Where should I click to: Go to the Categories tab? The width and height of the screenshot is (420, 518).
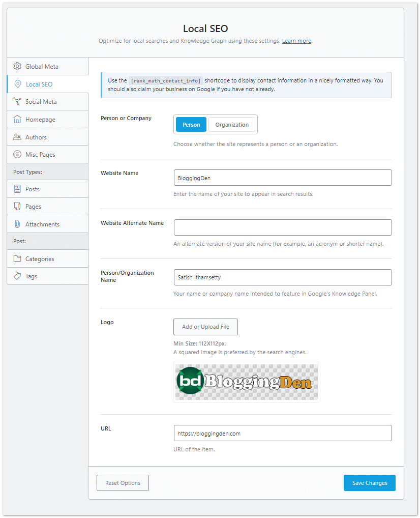[40, 259]
